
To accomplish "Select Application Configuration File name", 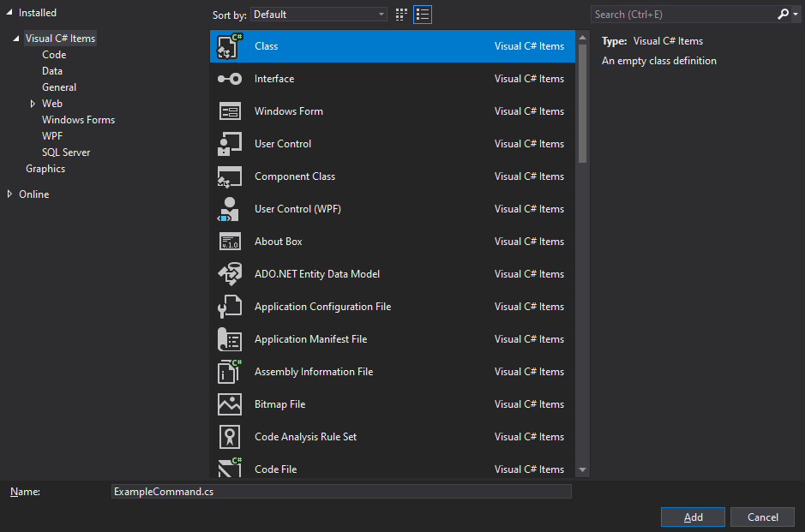I will pos(323,307).
